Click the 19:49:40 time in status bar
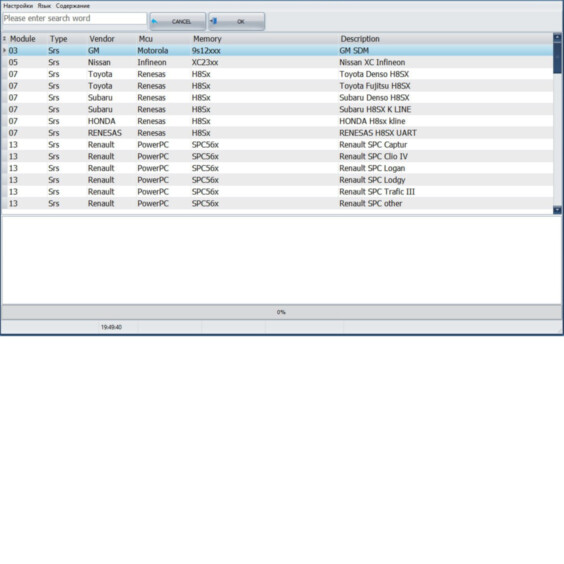 tap(111, 327)
